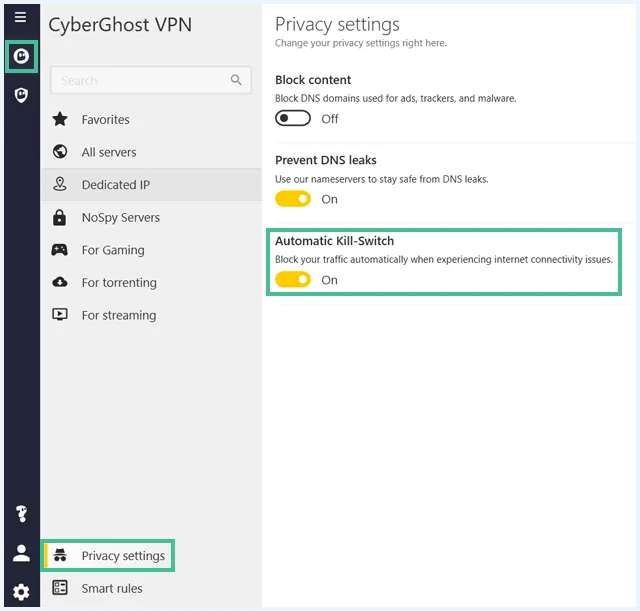This screenshot has width=640, height=611.
Task: Click 'Change your privacy settings right here.' text
Action: (361, 43)
